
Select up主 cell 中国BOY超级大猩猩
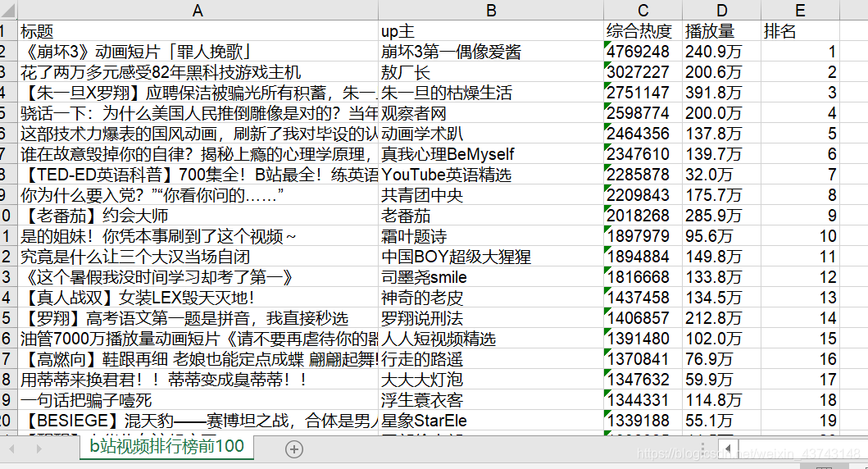(491, 257)
